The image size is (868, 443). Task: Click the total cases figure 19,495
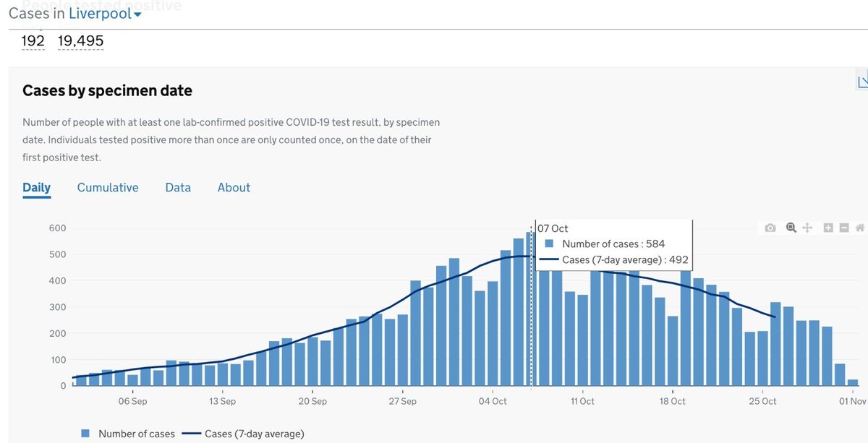pos(80,41)
